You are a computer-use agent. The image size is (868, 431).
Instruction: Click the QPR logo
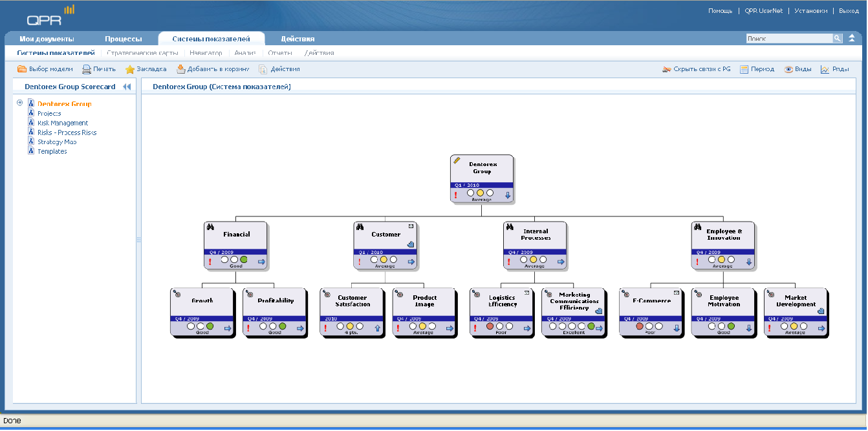pyautogui.click(x=50, y=16)
